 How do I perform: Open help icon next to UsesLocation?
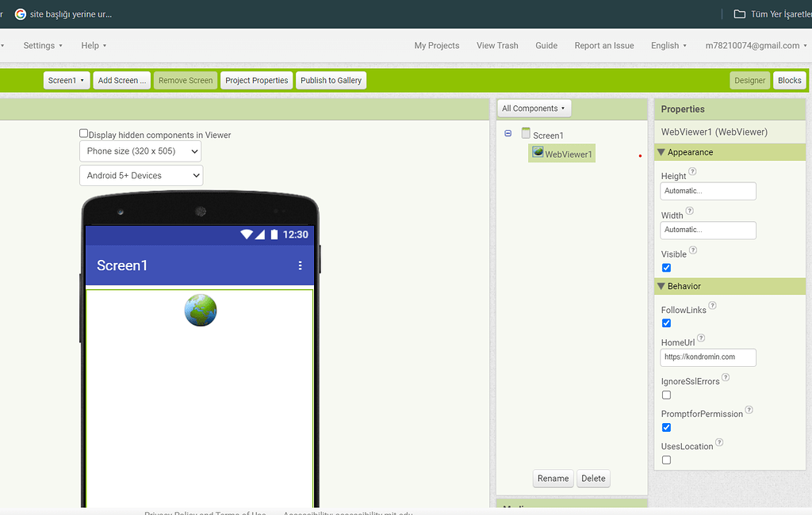[x=718, y=442]
